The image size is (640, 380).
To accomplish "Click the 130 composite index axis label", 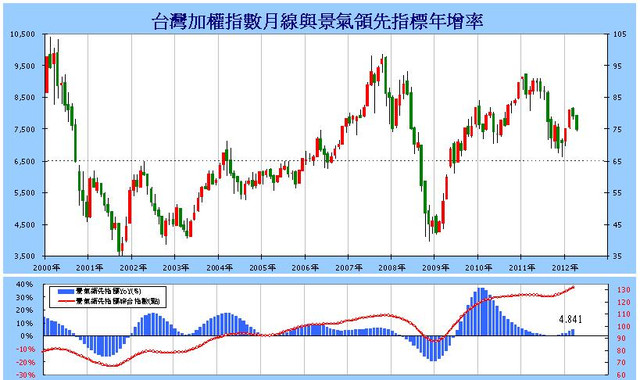I will click(624, 290).
